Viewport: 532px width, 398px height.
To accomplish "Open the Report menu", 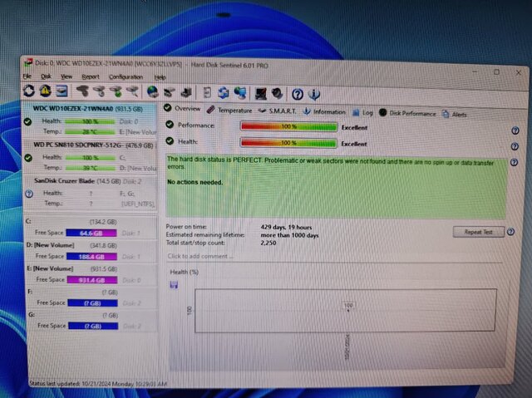I will [90, 76].
